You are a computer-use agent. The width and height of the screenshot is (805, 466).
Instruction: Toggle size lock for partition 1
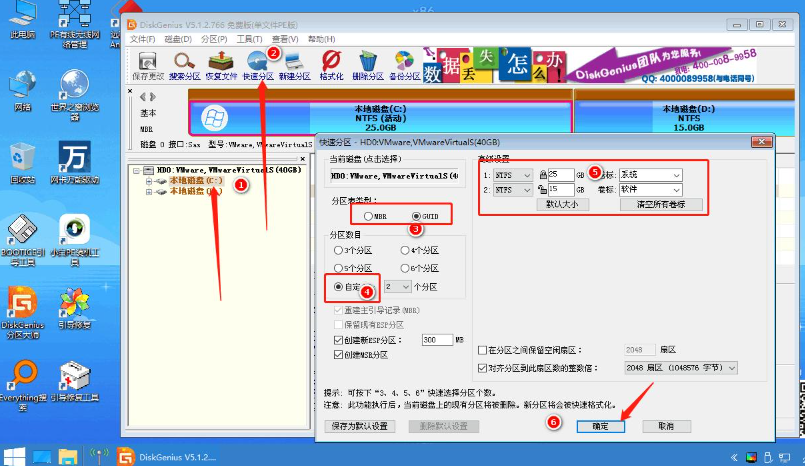pyautogui.click(x=543, y=175)
